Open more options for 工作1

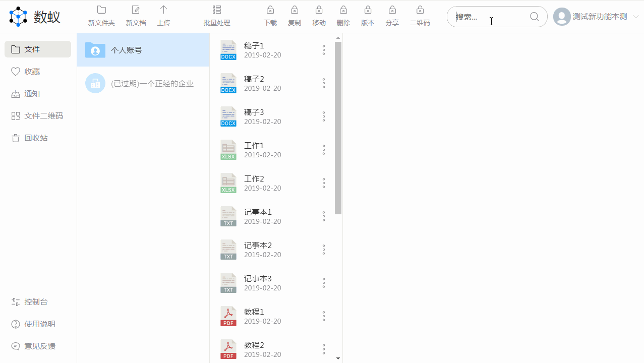[x=324, y=150]
